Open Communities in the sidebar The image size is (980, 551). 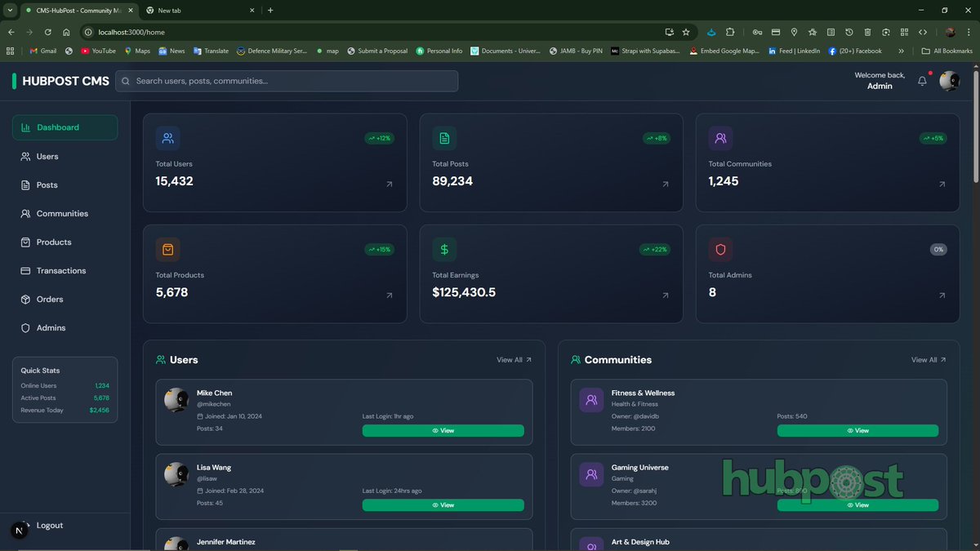(65, 213)
